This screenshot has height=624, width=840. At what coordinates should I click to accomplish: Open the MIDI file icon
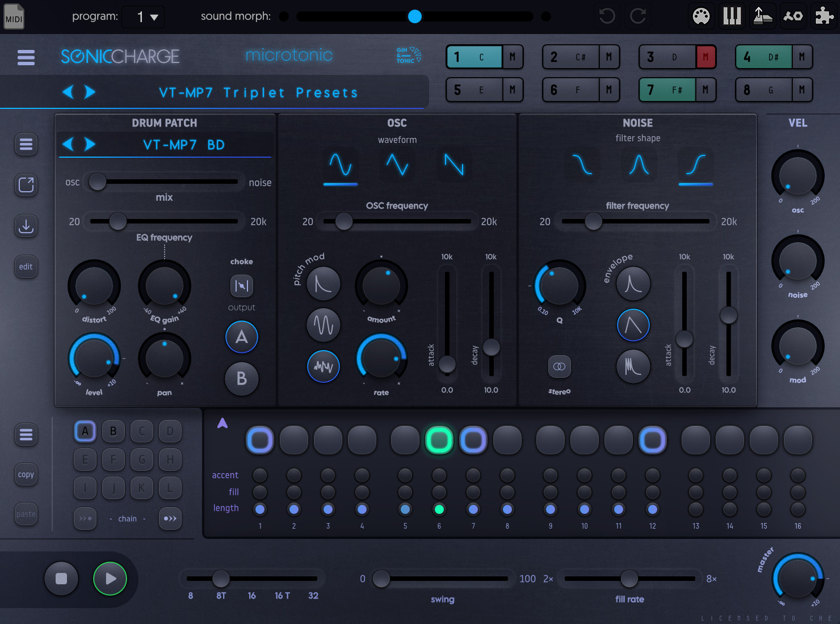(14, 16)
